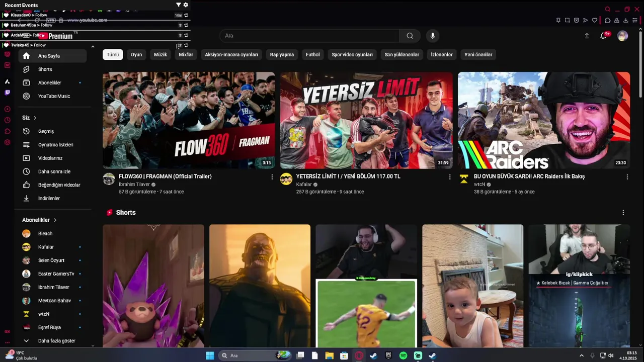Viewport: 644px width, 362px height.
Task: Open FLOW360 FRAGMAN video thumbnail
Action: click(189, 120)
